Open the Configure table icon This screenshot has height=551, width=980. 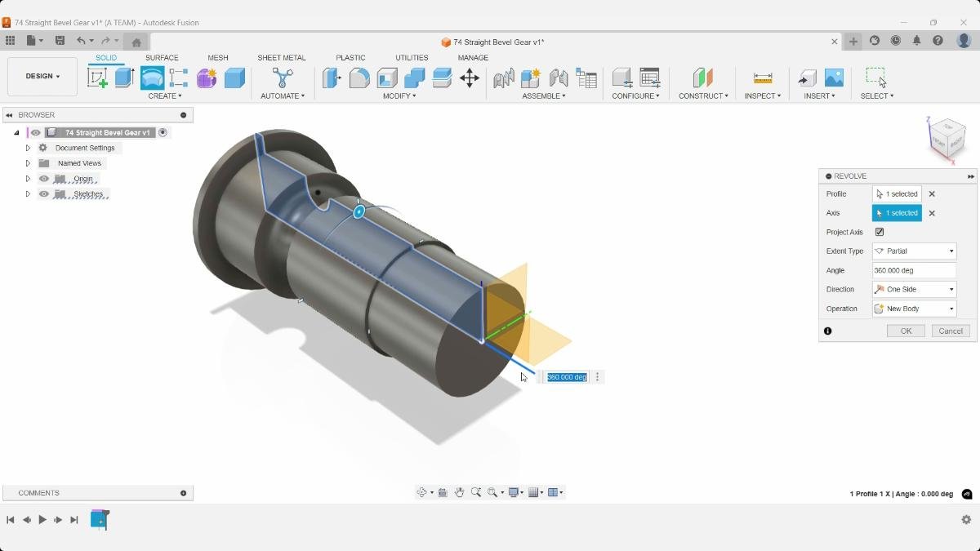(x=650, y=78)
